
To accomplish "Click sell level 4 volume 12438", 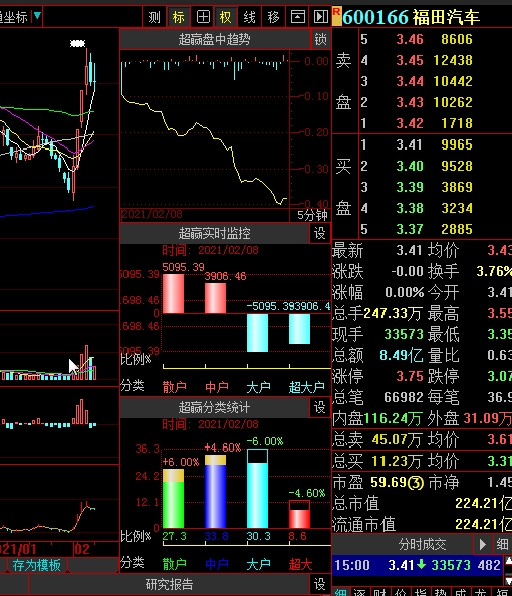I will click(453, 60).
